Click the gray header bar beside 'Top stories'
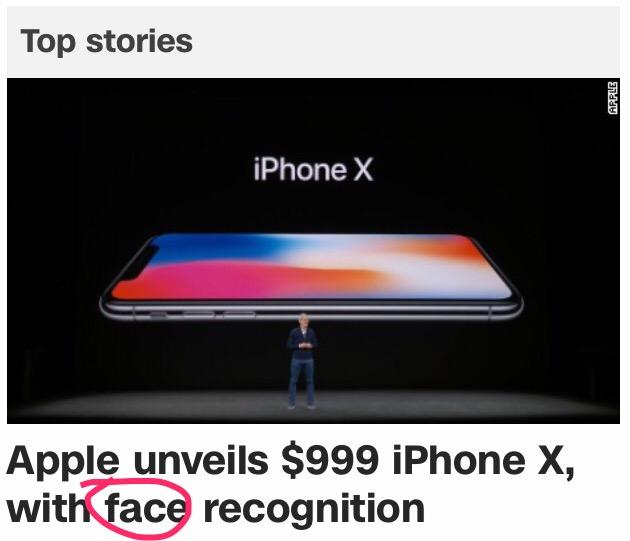 click(406, 42)
